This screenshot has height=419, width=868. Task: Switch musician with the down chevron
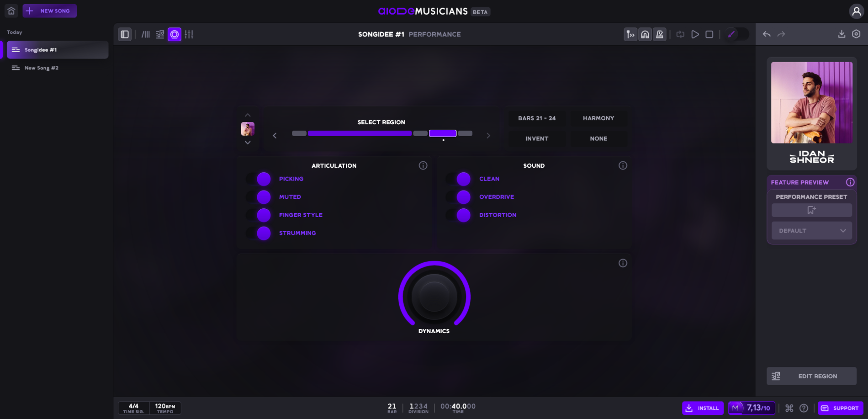click(x=248, y=143)
